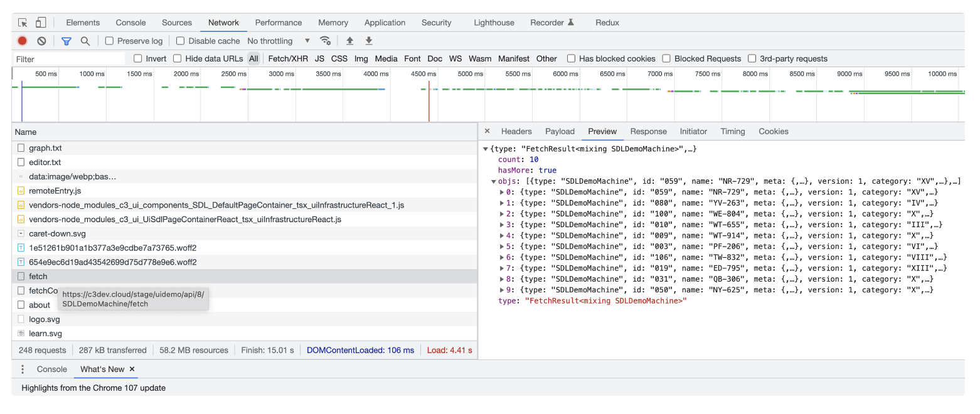Open the network filter funnel icon
Screen dimensions: 980x414
[67, 40]
